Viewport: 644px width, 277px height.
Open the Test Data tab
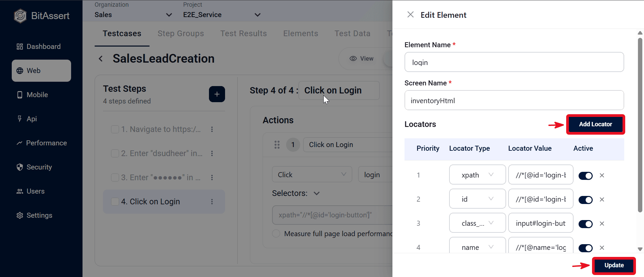(x=353, y=33)
